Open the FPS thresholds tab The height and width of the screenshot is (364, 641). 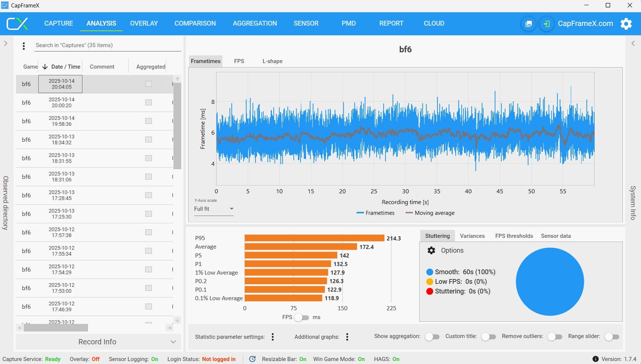(514, 236)
